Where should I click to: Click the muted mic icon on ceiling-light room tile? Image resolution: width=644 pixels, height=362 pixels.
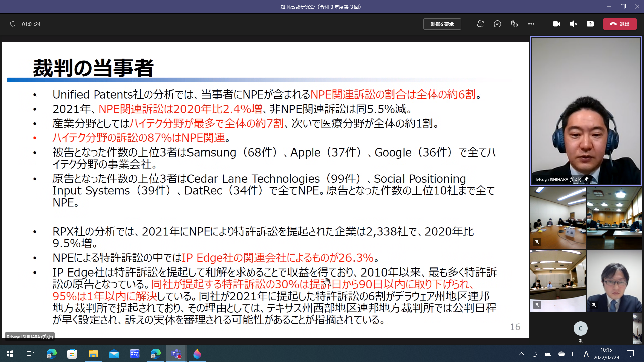(x=537, y=305)
